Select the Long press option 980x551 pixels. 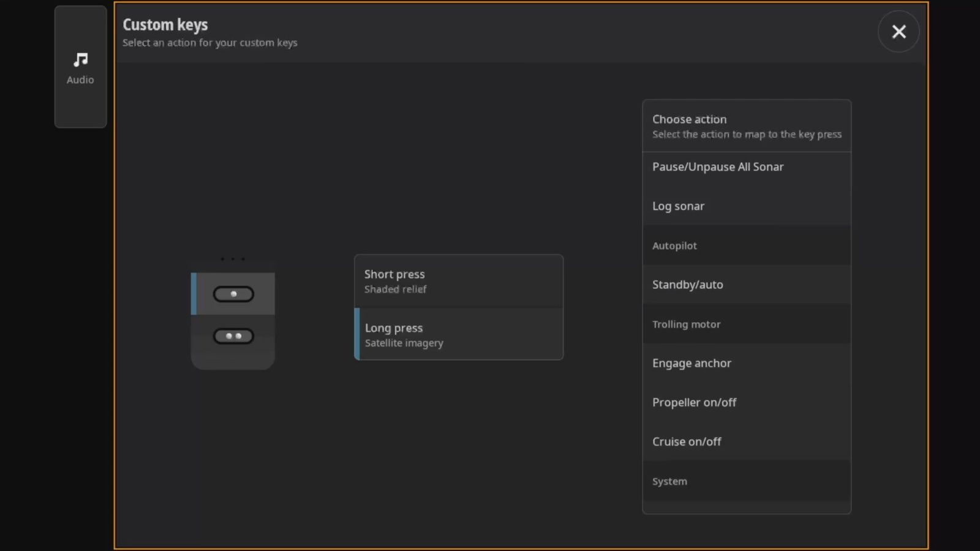point(458,335)
